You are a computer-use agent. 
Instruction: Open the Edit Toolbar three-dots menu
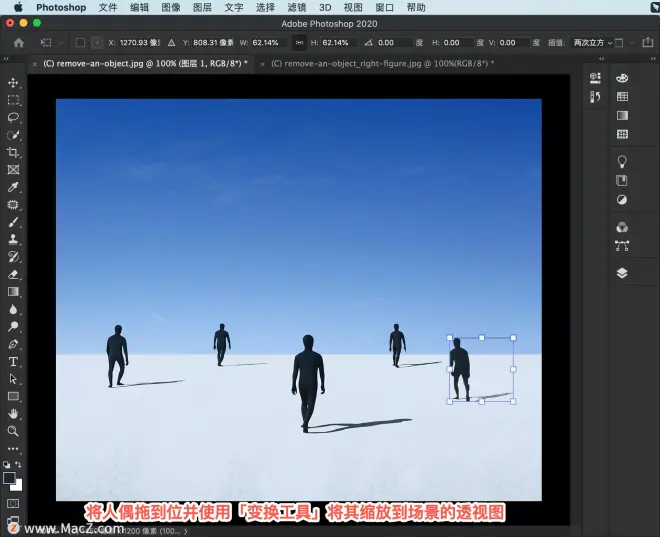coord(13,449)
